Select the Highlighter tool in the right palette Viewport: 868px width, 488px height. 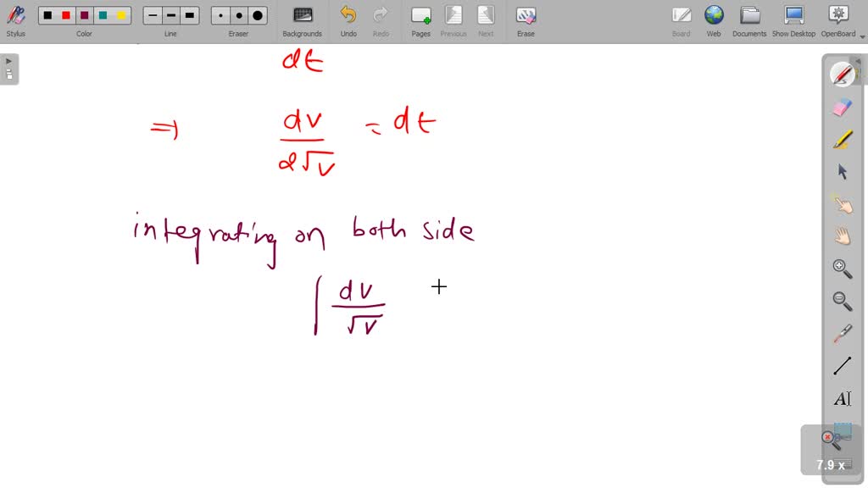click(x=842, y=138)
